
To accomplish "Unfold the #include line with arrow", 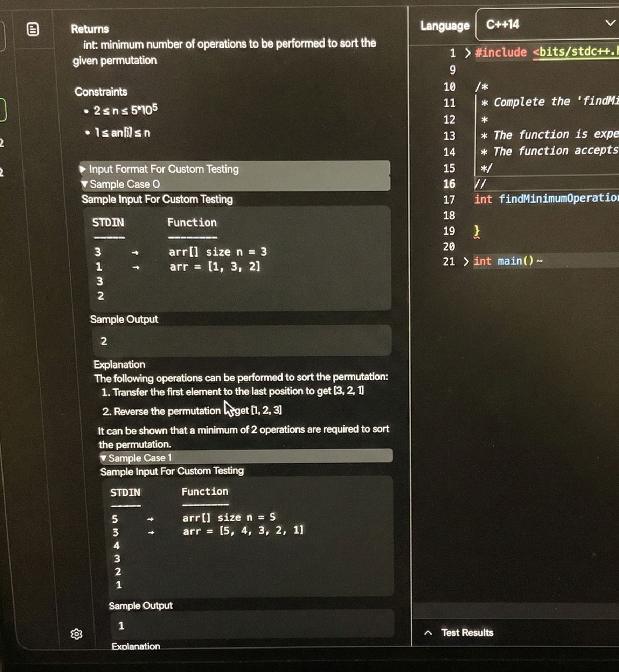I will (467, 53).
